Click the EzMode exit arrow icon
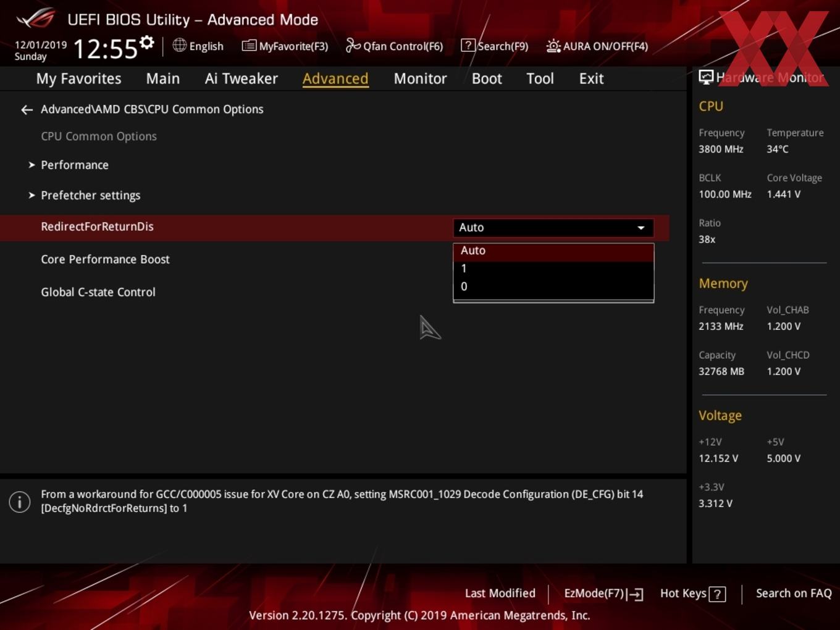This screenshot has height=630, width=840. click(x=635, y=594)
